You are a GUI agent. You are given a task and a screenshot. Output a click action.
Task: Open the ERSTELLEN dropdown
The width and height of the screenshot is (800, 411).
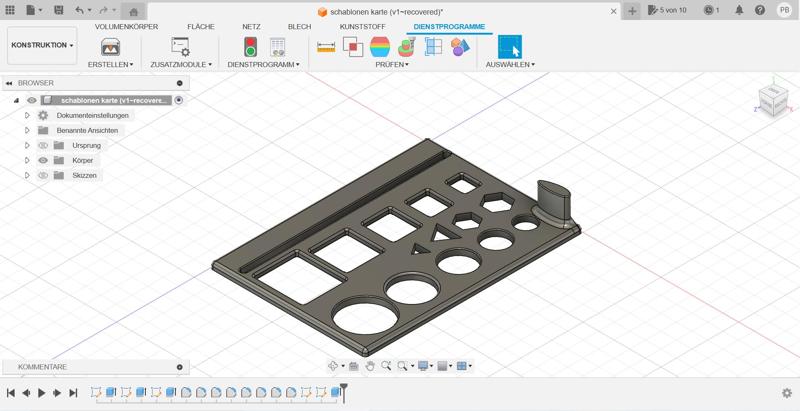coord(110,65)
